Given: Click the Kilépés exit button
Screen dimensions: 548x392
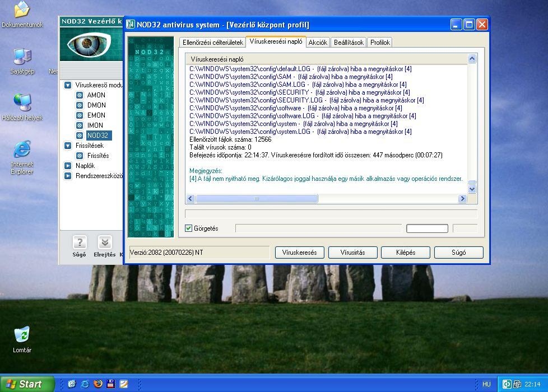Looking at the screenshot, I should tap(406, 253).
